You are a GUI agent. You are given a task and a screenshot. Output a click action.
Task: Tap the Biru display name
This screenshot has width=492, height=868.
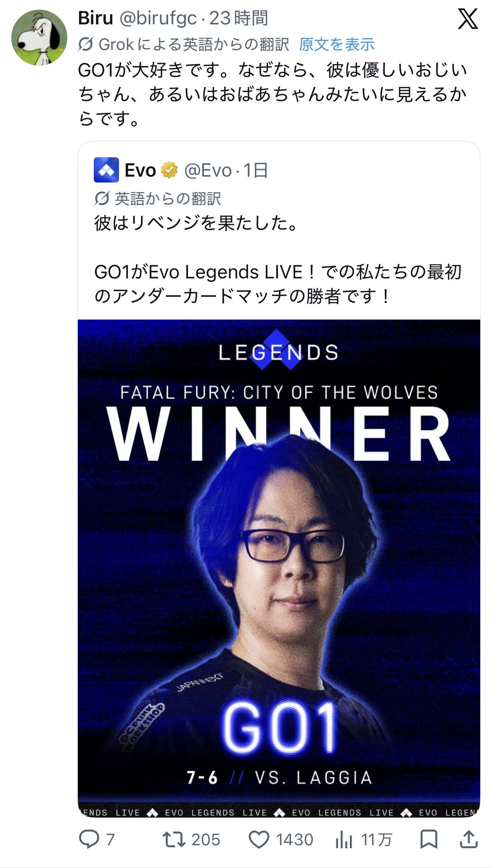pyautogui.click(x=95, y=18)
